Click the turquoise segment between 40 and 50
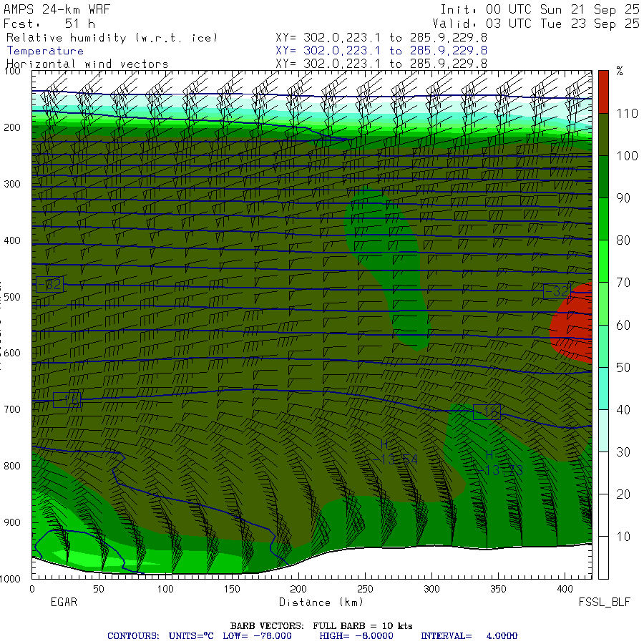644x644 pixels. click(x=603, y=388)
